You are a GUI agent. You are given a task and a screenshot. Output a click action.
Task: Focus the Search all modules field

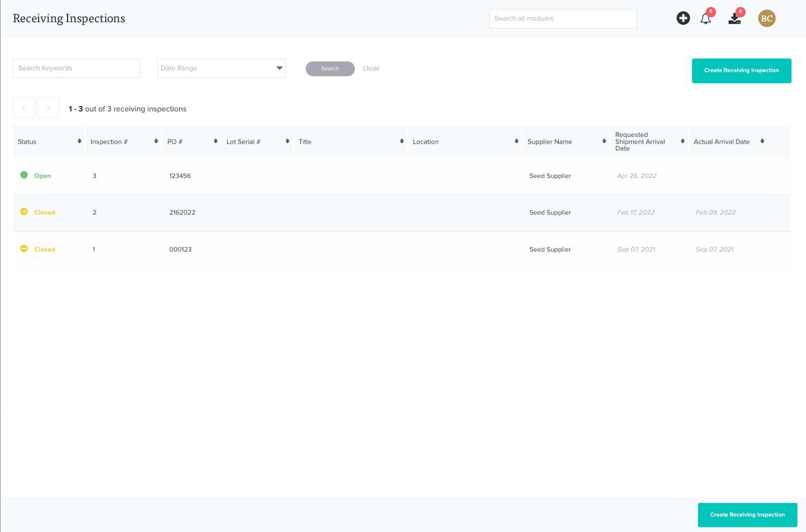pos(563,19)
